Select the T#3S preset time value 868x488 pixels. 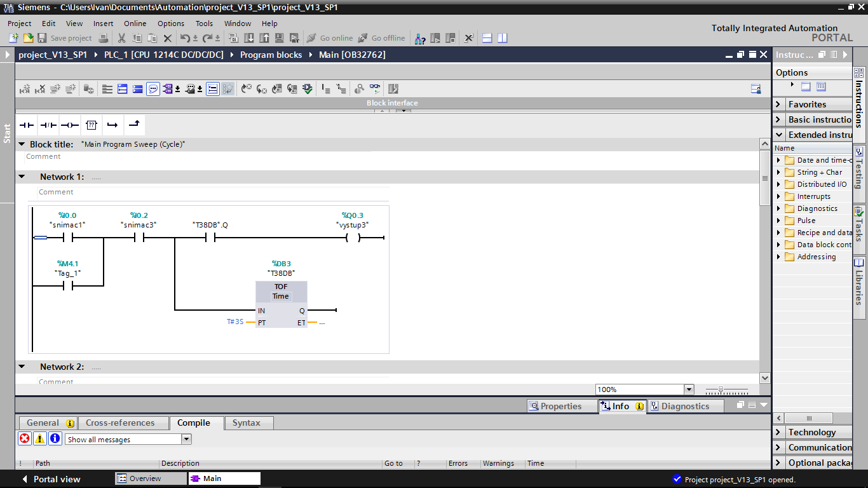click(x=235, y=322)
